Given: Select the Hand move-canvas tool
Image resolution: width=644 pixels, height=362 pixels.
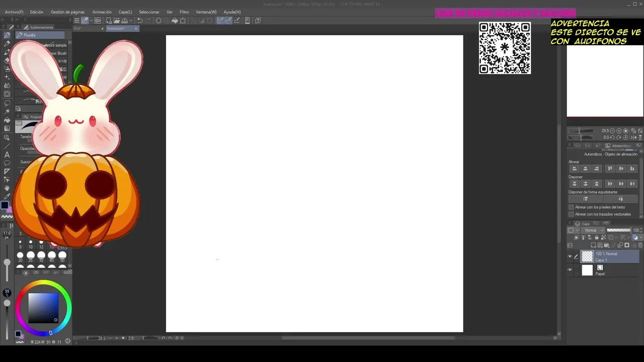Looking at the screenshot, I should pos(7,188).
